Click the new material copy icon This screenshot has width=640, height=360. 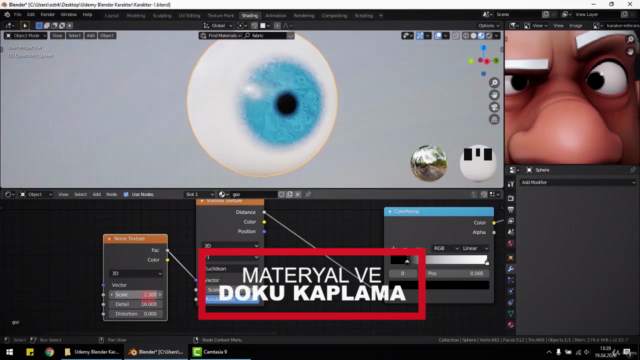290,194
